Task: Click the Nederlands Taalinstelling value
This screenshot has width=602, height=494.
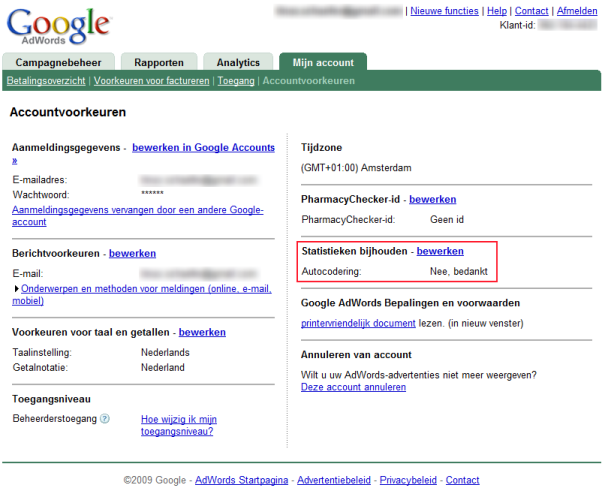Action: click(x=165, y=353)
